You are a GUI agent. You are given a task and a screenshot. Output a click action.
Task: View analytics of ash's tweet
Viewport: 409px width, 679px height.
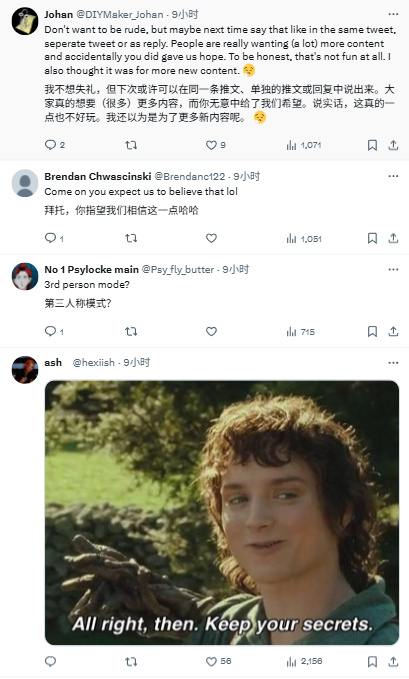(x=304, y=661)
